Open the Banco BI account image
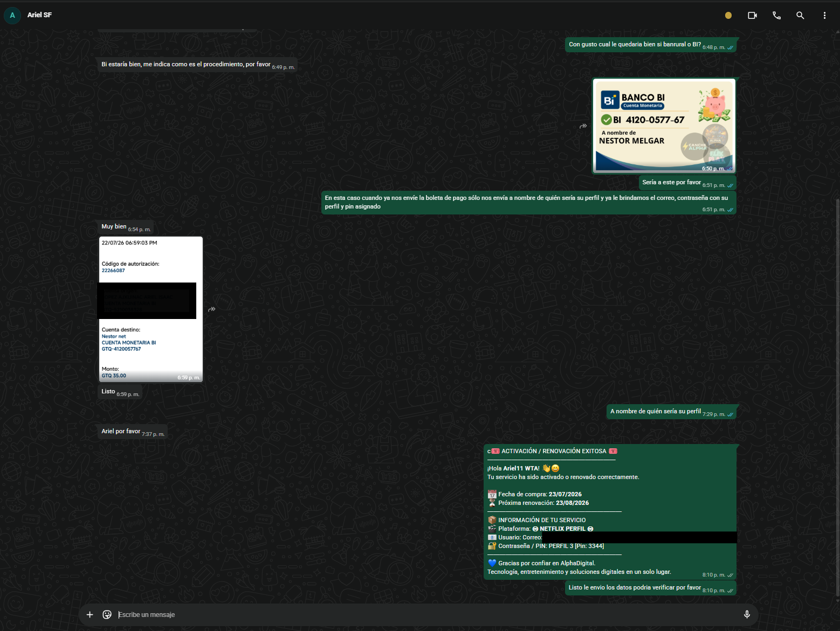 point(664,126)
